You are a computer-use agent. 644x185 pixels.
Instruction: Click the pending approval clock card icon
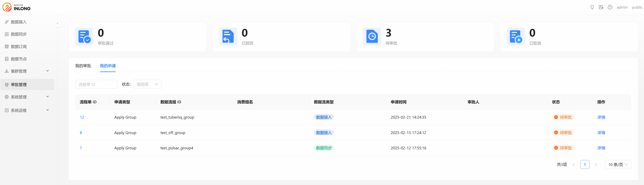tap(372, 37)
